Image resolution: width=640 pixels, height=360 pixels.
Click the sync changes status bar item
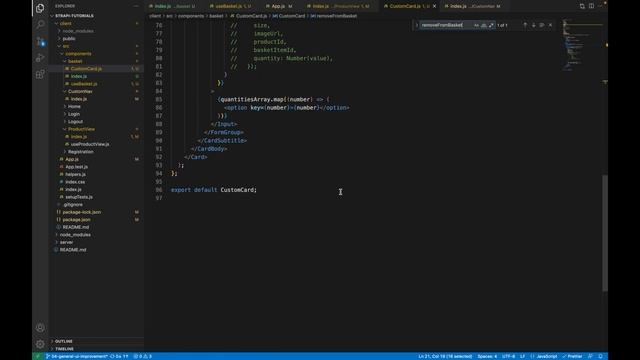tap(119, 356)
